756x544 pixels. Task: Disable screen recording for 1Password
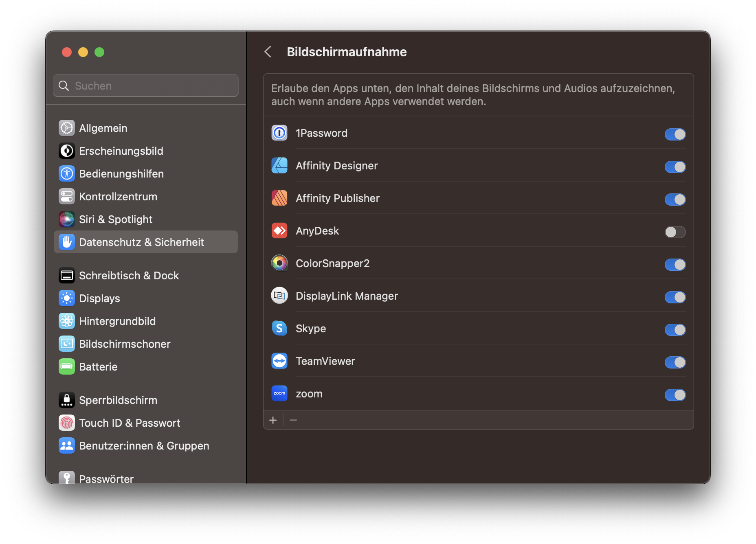coord(675,134)
